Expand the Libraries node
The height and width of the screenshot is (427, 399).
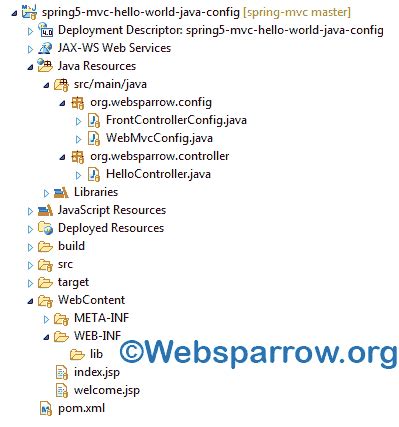[x=46, y=193]
